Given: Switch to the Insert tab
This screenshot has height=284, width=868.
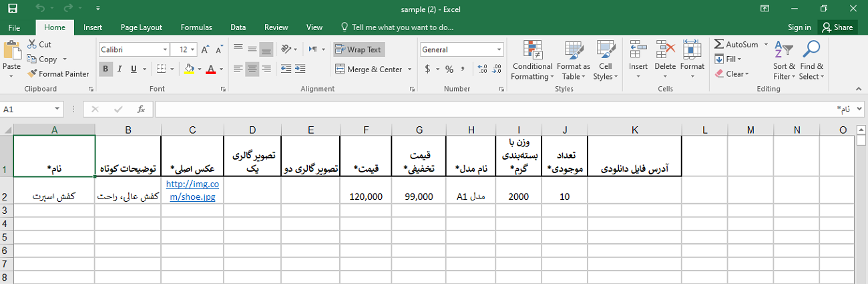Looking at the screenshot, I should pyautogui.click(x=93, y=27).
